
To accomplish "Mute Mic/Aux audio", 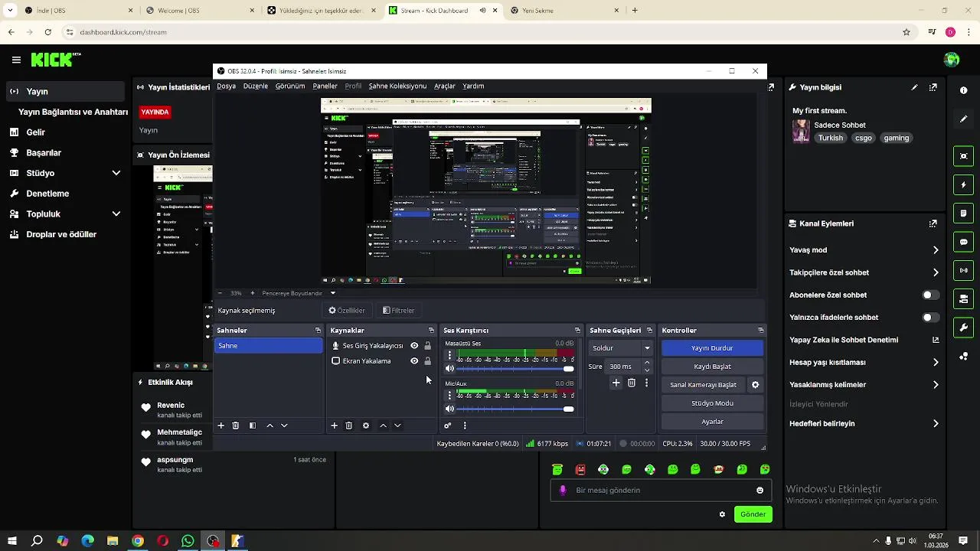I will pos(449,409).
